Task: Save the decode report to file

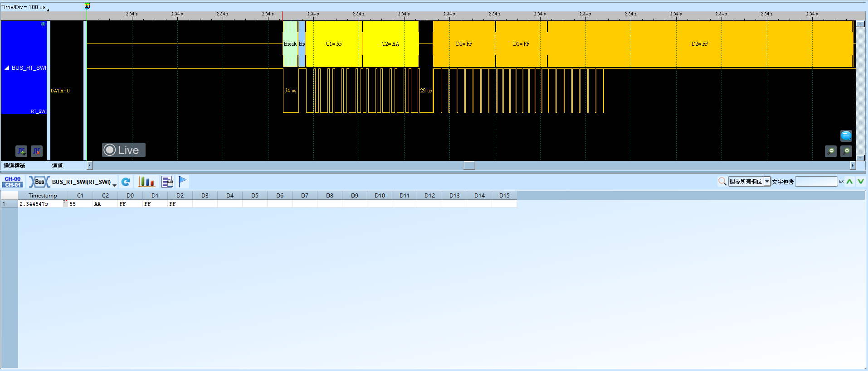Action: [167, 182]
